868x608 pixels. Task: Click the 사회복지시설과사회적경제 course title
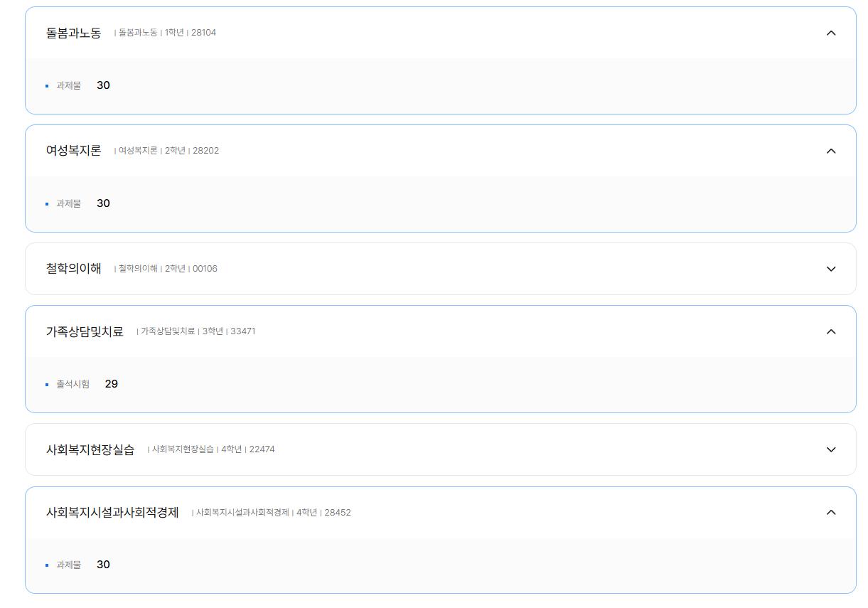pos(112,512)
